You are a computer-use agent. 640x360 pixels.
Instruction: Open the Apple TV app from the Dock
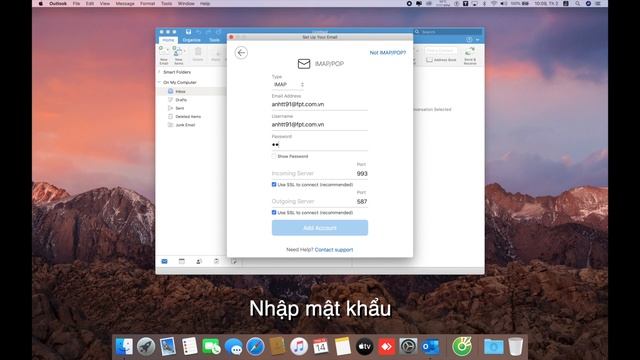coord(364,347)
